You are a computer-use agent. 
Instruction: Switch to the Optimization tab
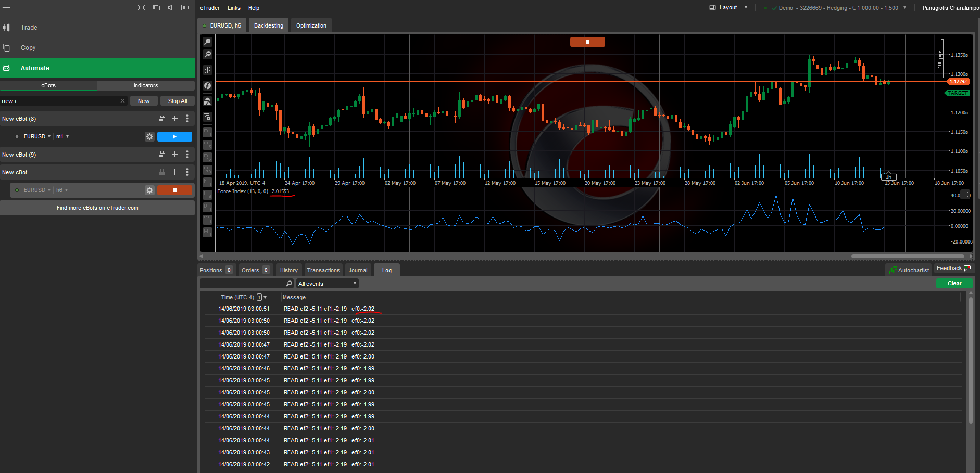[311, 25]
